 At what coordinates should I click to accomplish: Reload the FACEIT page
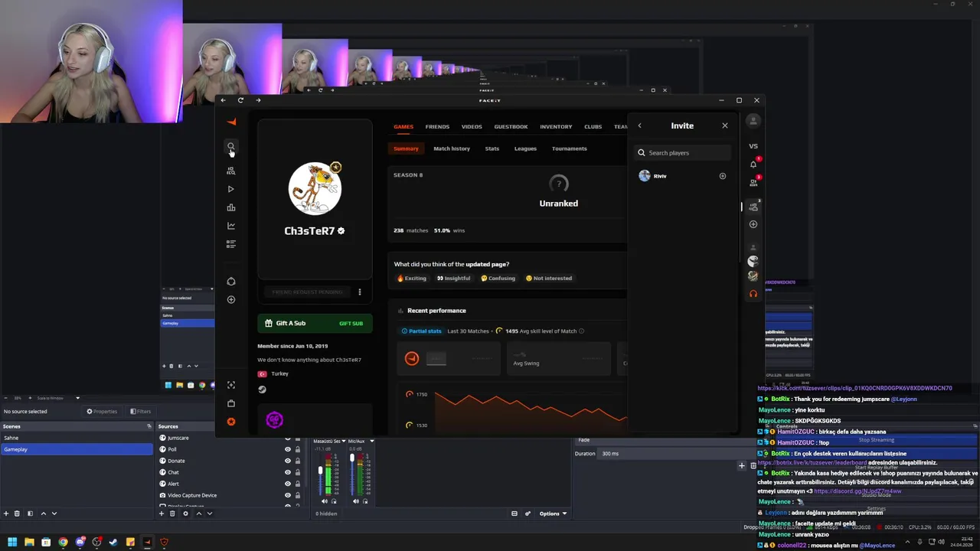click(x=240, y=100)
